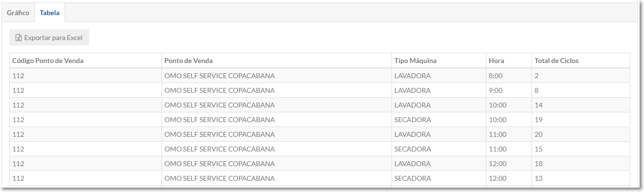This screenshot has height=192, width=644.
Task: Click Total de Ciclos value 18
Action: 539,164
